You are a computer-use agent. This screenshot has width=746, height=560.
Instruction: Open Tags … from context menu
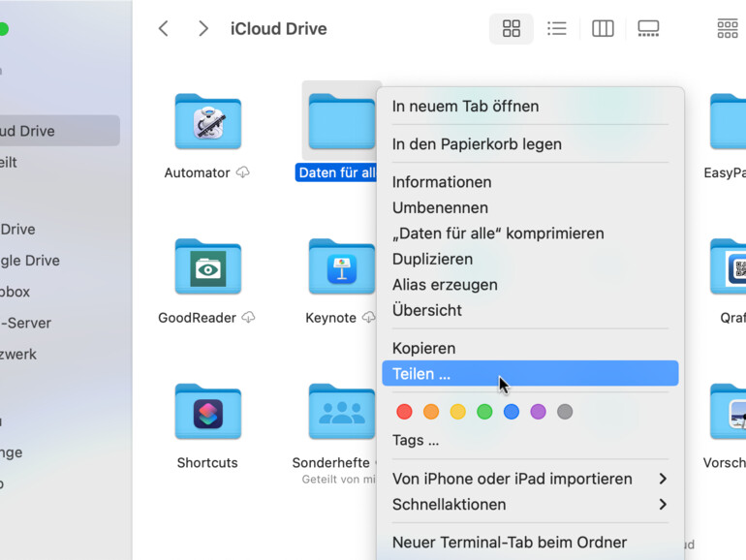pyautogui.click(x=530, y=441)
